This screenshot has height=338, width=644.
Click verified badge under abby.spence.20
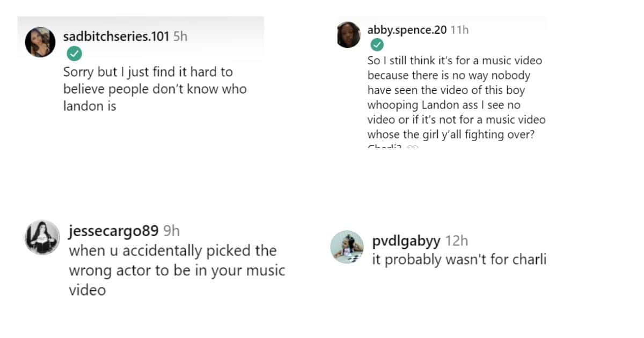(x=377, y=45)
